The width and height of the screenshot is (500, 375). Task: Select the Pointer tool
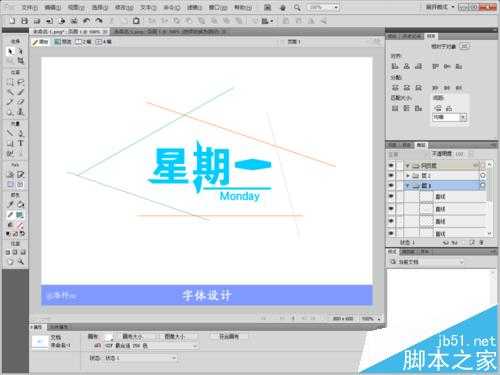tap(10, 51)
